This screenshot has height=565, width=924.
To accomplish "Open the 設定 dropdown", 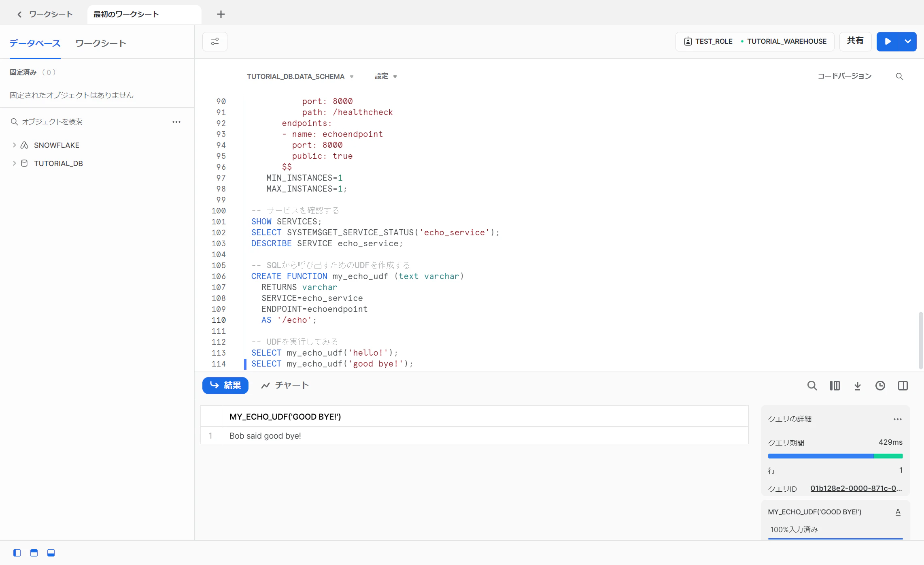I will (386, 76).
